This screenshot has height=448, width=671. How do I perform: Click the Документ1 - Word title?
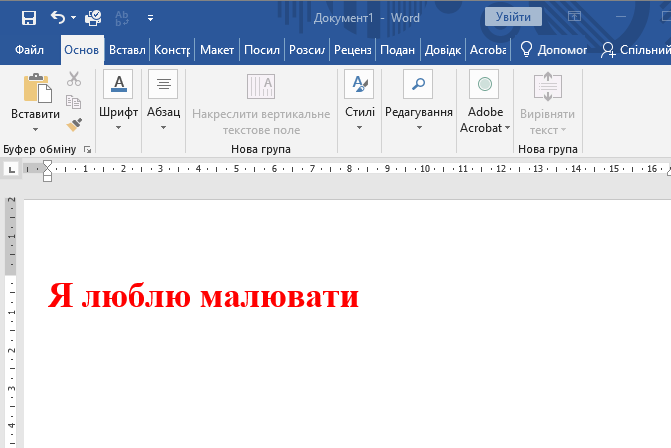366,18
